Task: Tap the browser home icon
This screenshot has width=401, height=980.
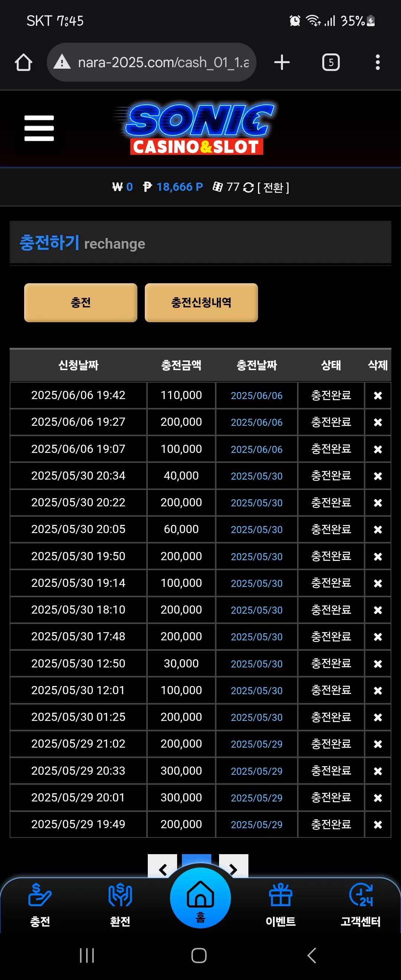Action: click(x=23, y=62)
